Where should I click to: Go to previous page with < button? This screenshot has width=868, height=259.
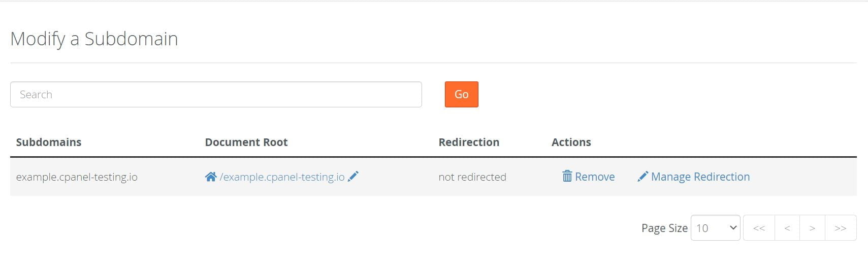[x=787, y=228]
